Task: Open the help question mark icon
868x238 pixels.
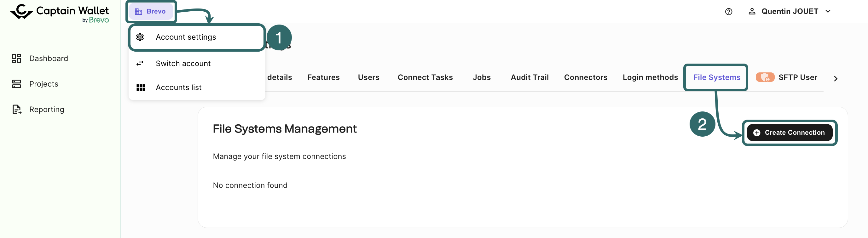Action: 728,12
